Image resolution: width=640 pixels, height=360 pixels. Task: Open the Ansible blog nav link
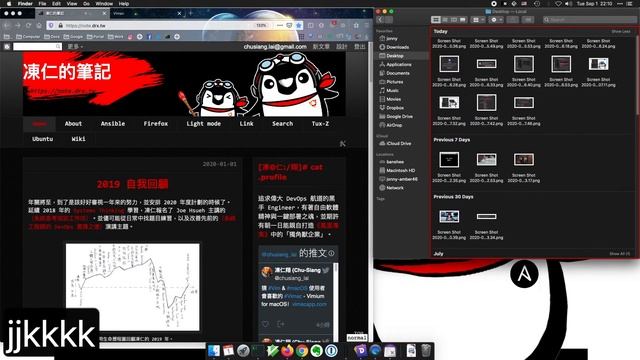point(113,124)
